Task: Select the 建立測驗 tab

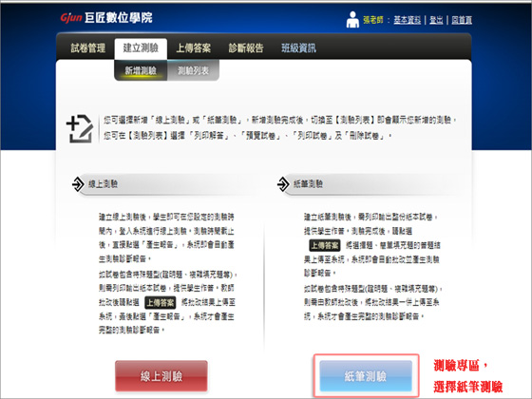Action: coord(141,47)
